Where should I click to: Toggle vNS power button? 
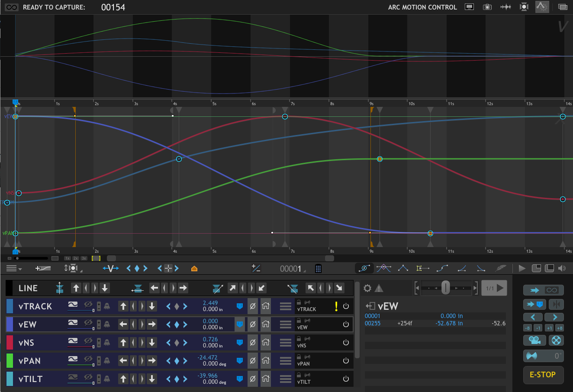pyautogui.click(x=346, y=343)
